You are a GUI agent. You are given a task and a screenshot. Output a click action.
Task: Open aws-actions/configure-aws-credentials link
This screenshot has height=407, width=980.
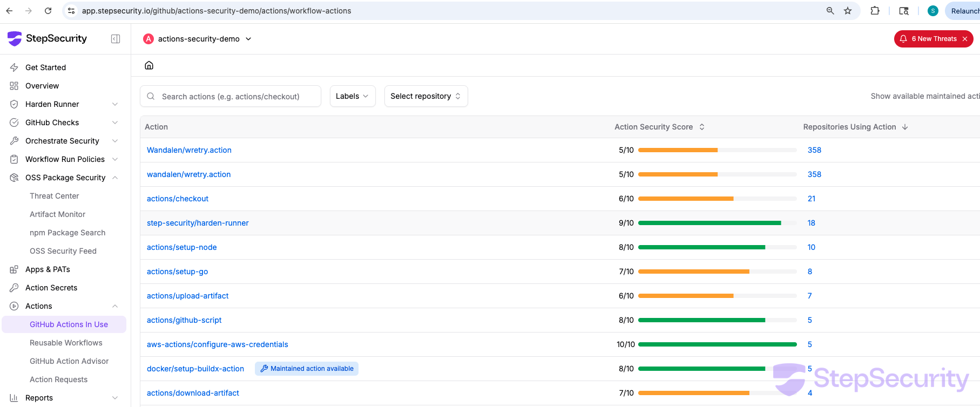tap(218, 344)
